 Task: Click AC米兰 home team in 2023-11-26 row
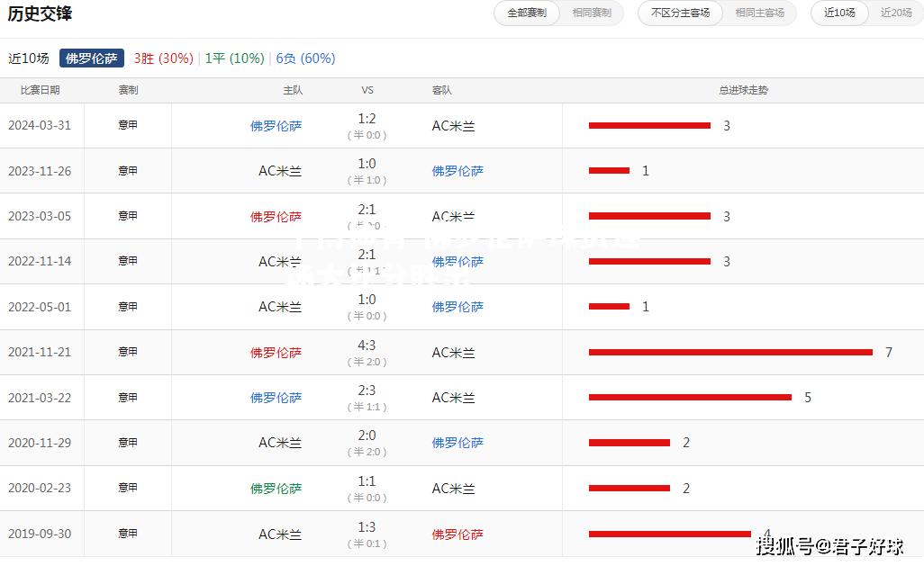point(280,171)
